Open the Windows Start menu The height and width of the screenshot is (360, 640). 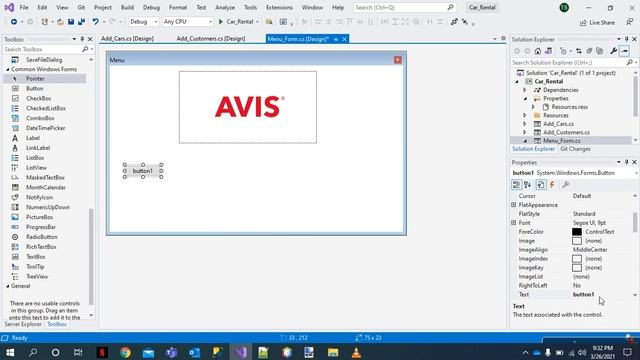point(10,352)
